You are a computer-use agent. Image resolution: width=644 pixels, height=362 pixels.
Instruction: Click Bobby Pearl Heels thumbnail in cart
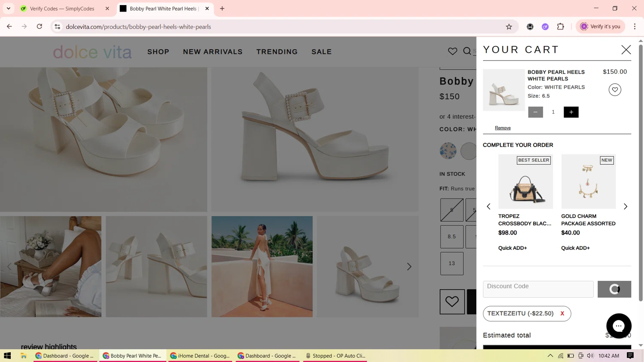pyautogui.click(x=504, y=90)
